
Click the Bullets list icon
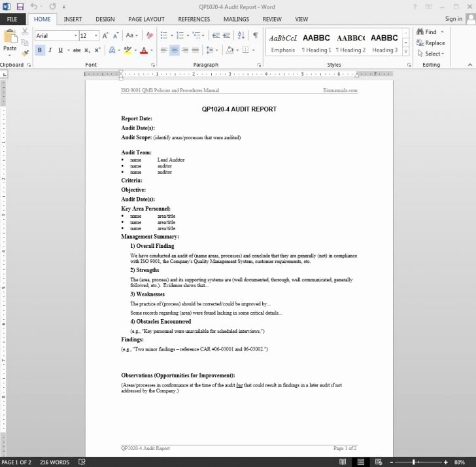point(164,35)
